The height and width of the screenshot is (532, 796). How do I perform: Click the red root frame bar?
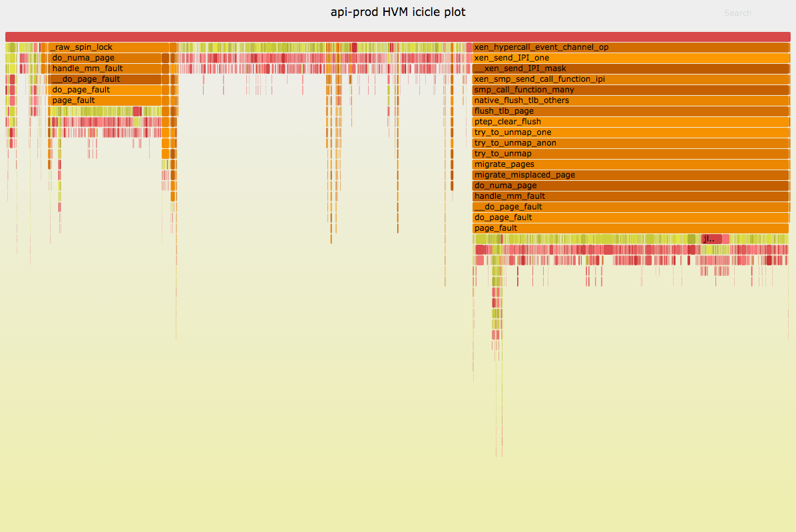pos(397,37)
